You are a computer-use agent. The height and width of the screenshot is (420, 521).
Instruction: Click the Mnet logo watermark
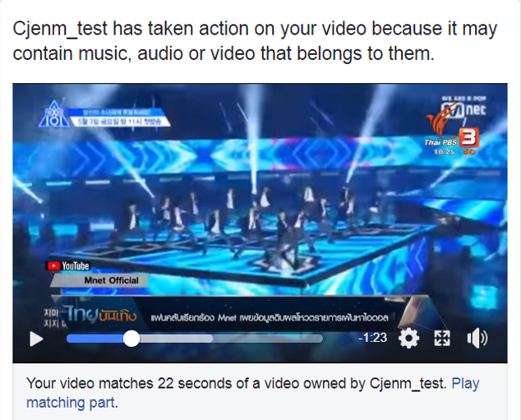tap(463, 108)
